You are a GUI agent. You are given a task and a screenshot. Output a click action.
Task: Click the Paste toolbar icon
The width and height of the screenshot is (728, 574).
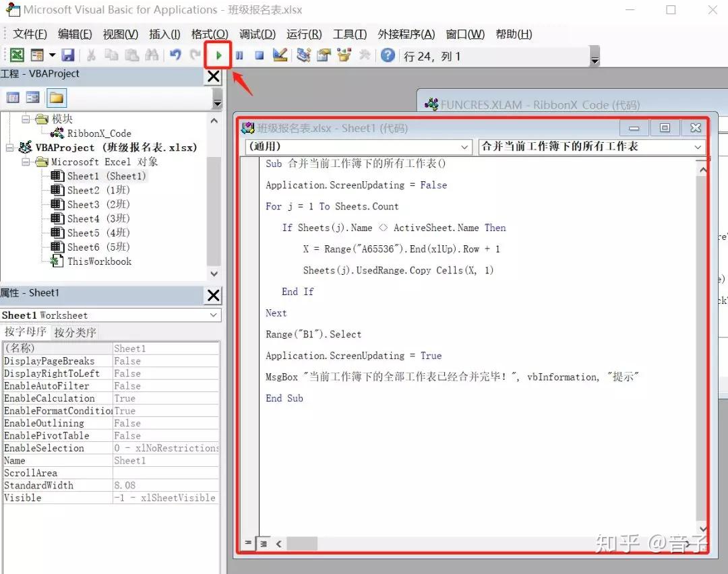(132, 55)
